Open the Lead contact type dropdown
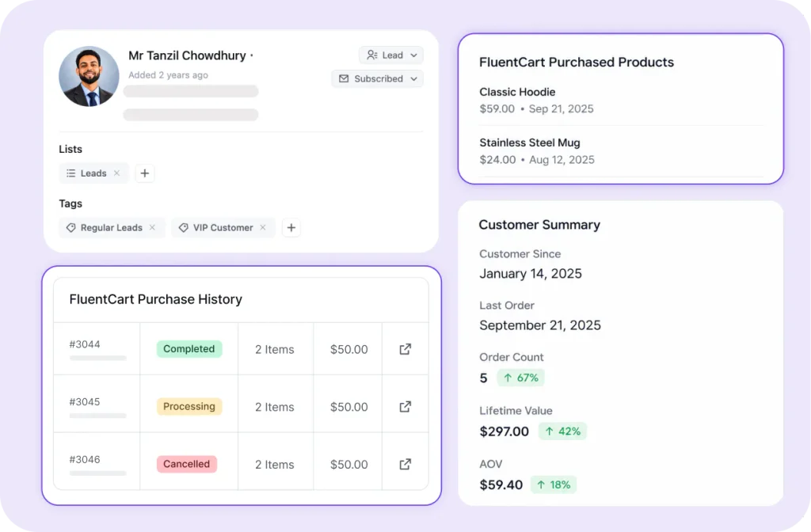The width and height of the screenshot is (811, 532). point(391,55)
